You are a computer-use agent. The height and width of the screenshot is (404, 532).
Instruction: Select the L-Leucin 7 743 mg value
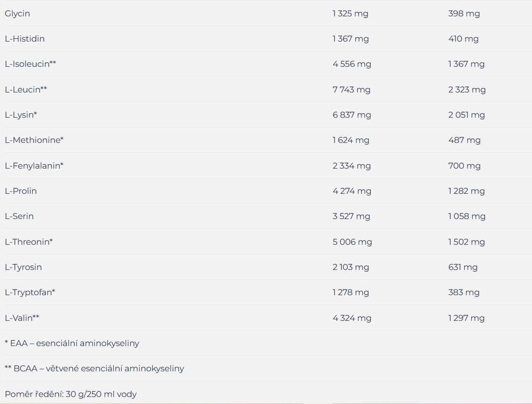352,90
